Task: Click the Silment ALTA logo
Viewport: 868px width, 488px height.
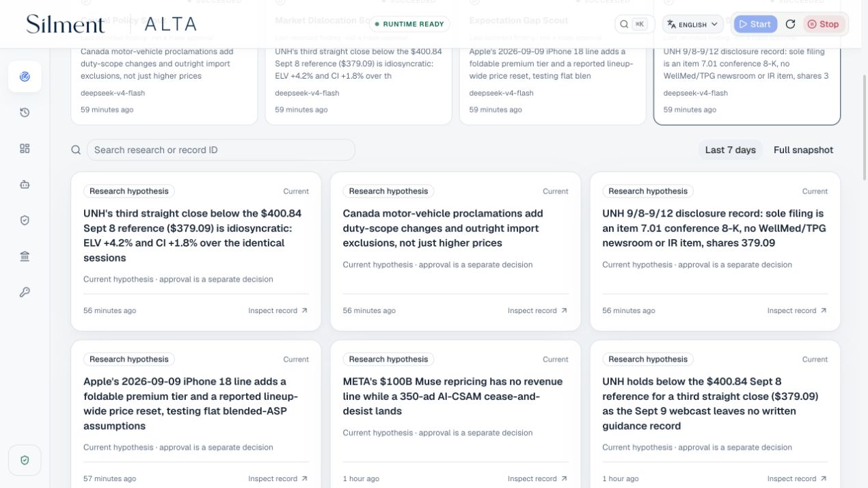Action: (111, 24)
